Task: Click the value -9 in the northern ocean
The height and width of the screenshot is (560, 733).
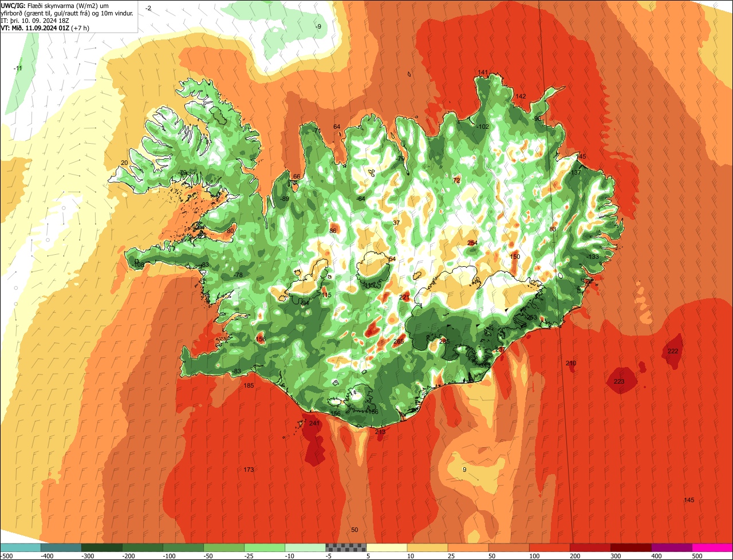Action: tap(318, 26)
